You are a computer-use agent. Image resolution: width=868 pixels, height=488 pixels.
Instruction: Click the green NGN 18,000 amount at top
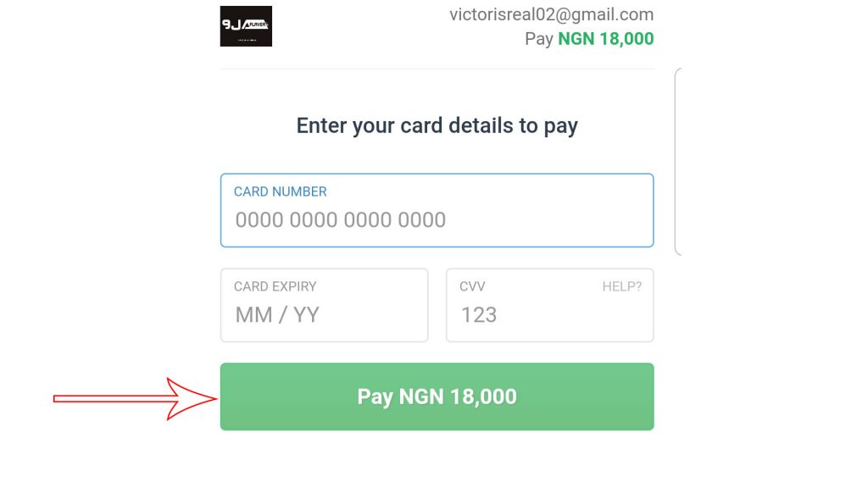tap(605, 39)
